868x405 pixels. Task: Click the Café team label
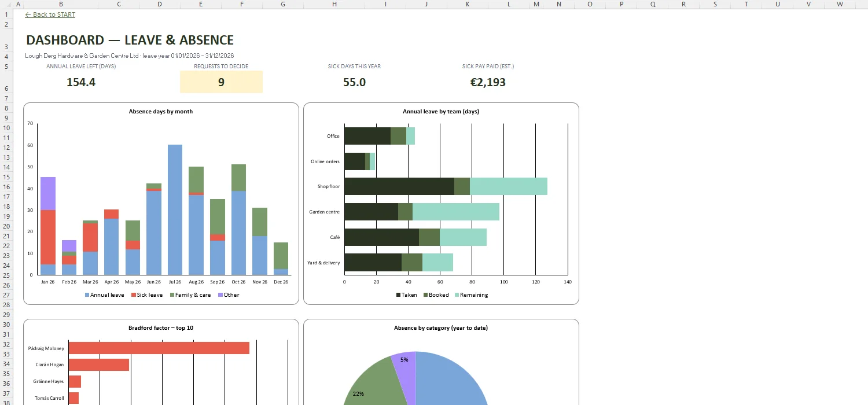(x=335, y=237)
